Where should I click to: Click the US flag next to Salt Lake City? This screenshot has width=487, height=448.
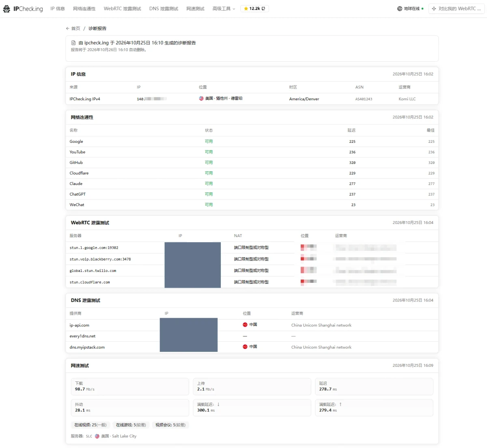pos(97,436)
